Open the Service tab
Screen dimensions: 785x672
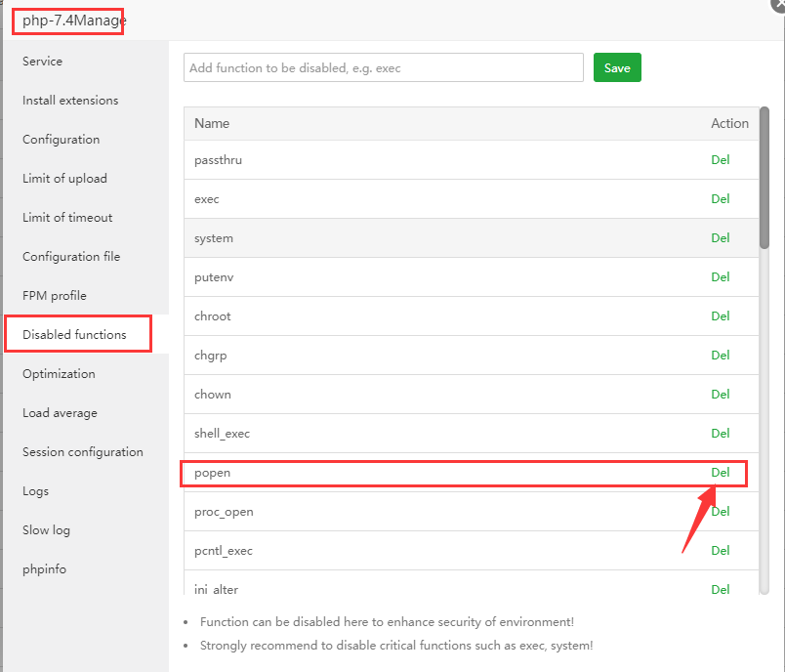click(x=43, y=62)
